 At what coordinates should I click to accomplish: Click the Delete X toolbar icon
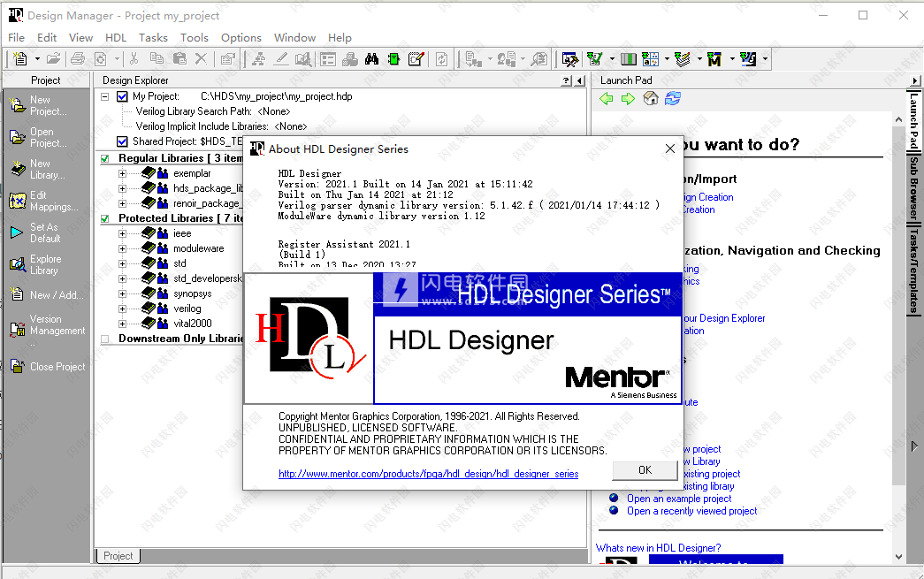click(201, 59)
